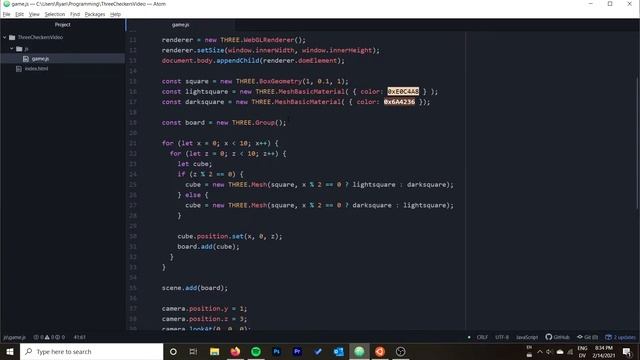Screen dimensions: 640x360
Task: Open Cortana from taskbar
Action: (173, 351)
